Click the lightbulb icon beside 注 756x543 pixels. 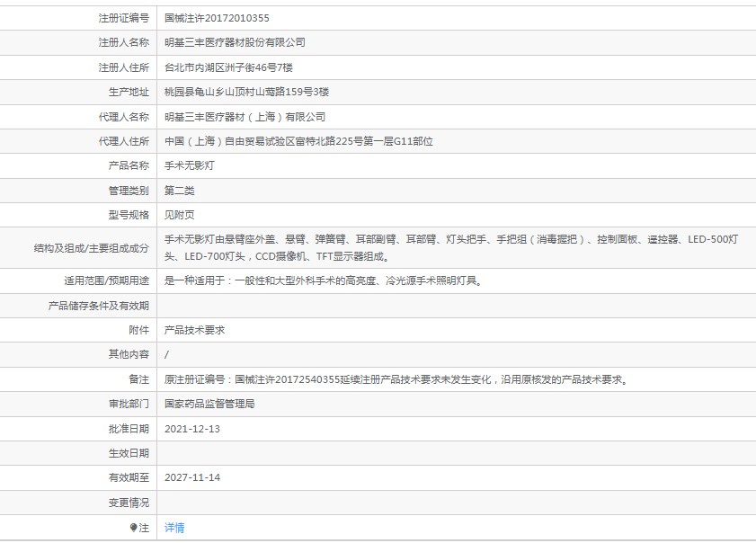pyautogui.click(x=134, y=528)
